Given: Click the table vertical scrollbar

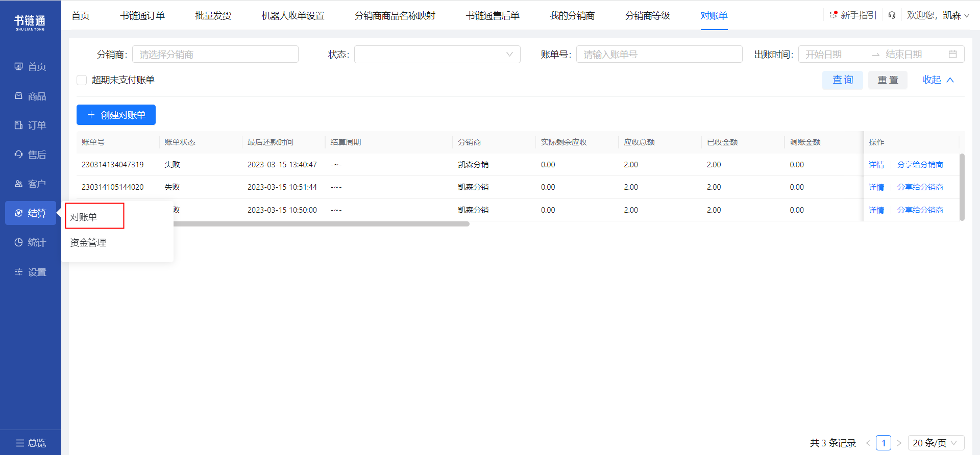Looking at the screenshot, I should (x=962, y=187).
